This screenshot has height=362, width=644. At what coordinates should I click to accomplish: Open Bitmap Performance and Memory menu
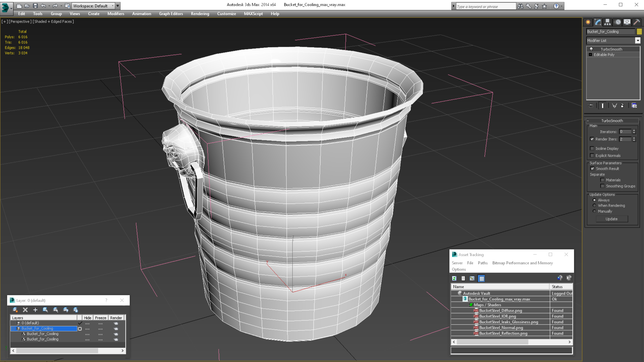tap(522, 263)
